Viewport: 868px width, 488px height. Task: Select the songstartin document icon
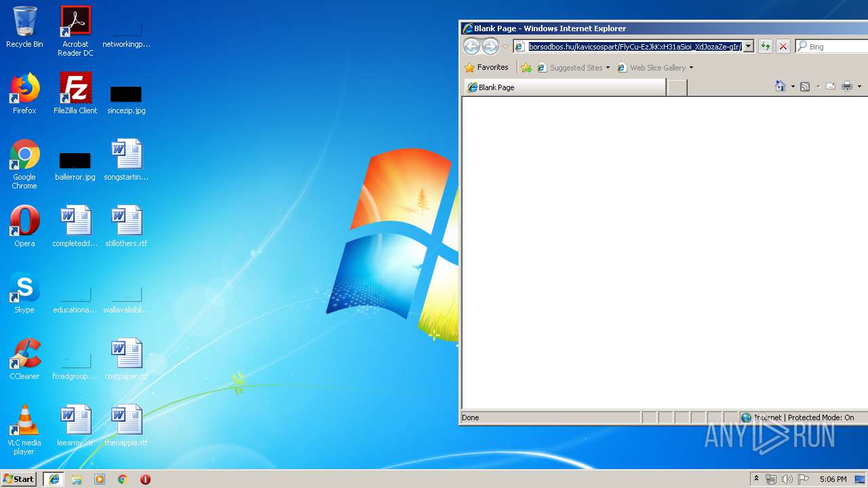[126, 160]
